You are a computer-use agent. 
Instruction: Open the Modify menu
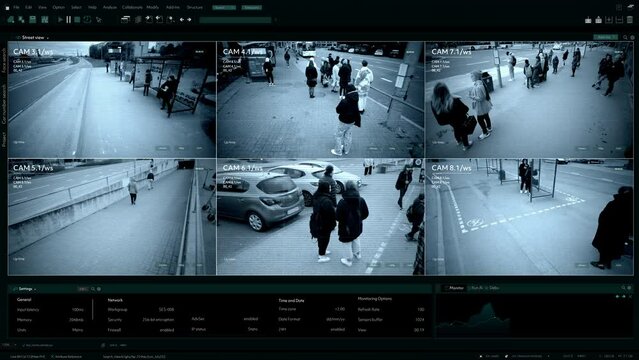(152, 7)
